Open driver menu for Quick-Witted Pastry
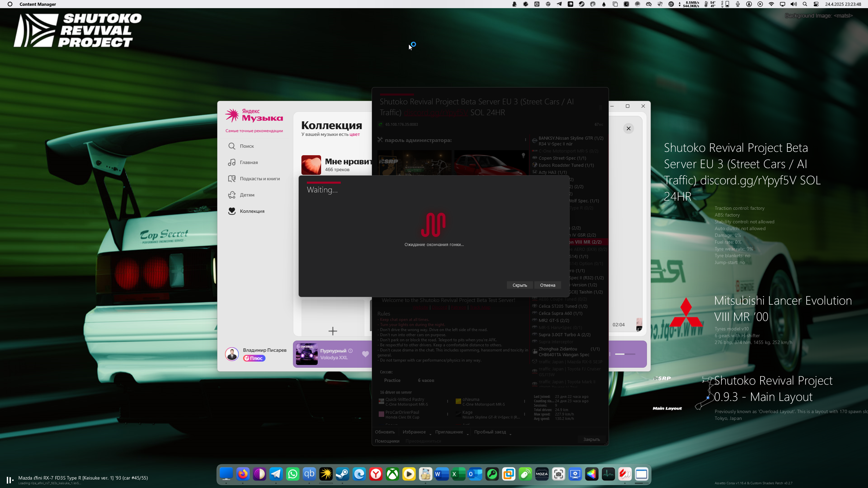 click(x=448, y=402)
